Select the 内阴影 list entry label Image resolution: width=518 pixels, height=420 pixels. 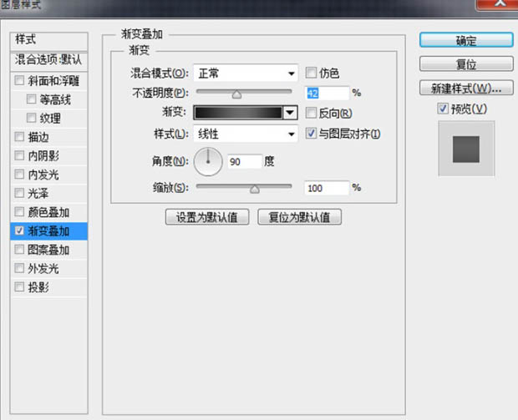point(43,155)
